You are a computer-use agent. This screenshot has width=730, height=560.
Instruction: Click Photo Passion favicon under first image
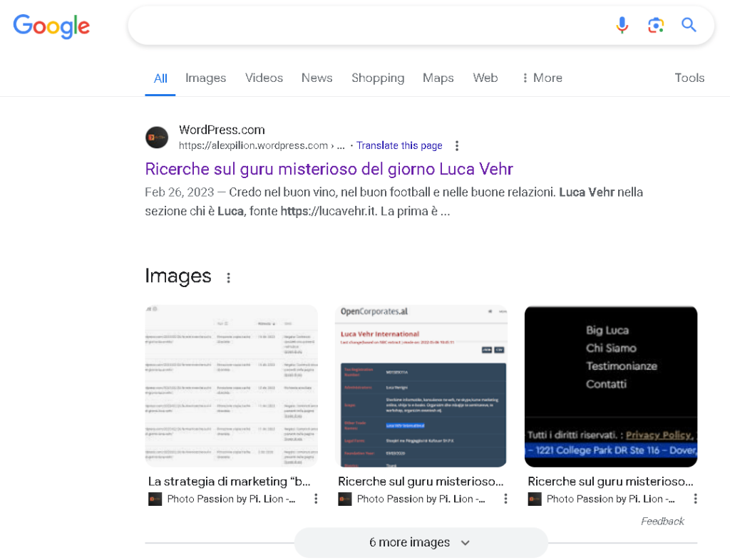(x=155, y=499)
